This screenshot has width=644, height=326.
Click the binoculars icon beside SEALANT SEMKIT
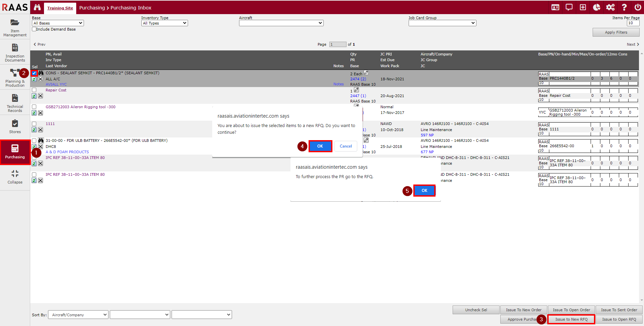click(41, 73)
